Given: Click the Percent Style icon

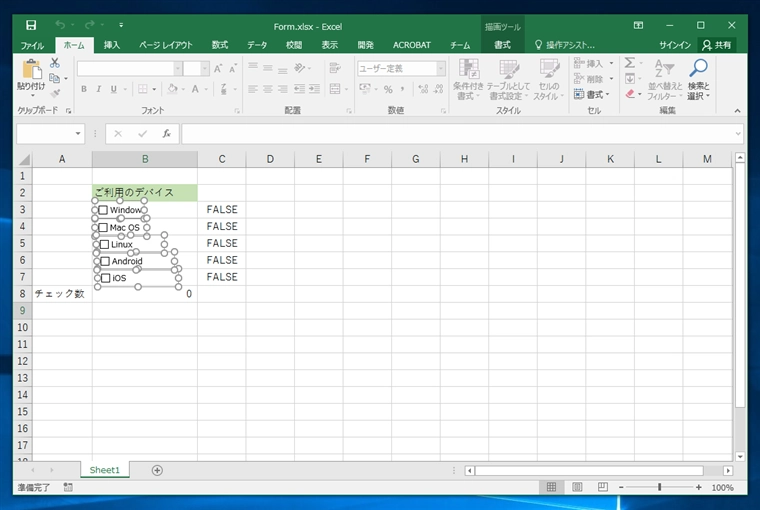Looking at the screenshot, I should pos(388,89).
